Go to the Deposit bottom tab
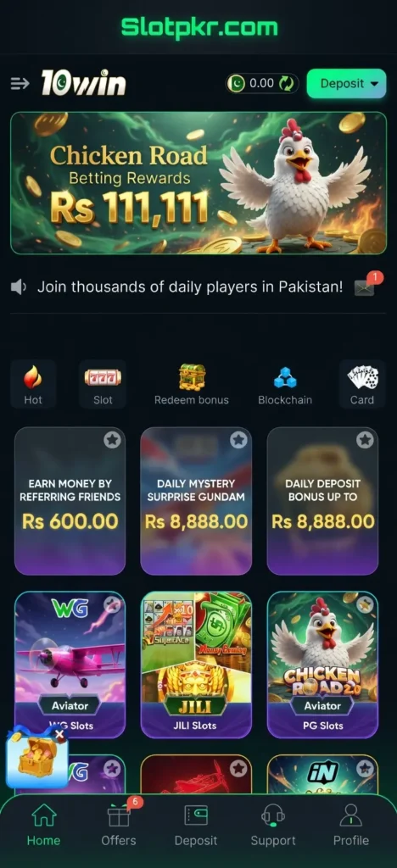The image size is (397, 868). (196, 825)
